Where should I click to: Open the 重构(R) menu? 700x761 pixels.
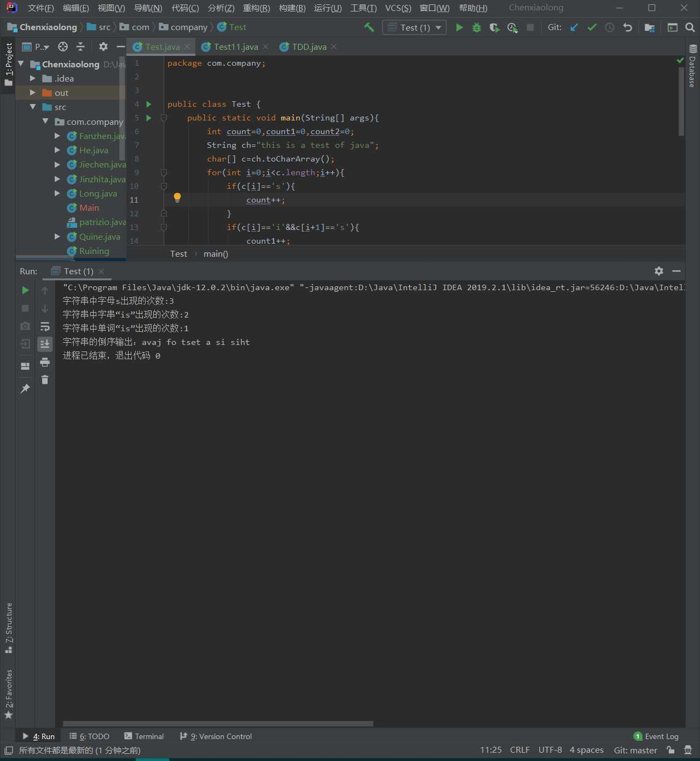pos(256,8)
